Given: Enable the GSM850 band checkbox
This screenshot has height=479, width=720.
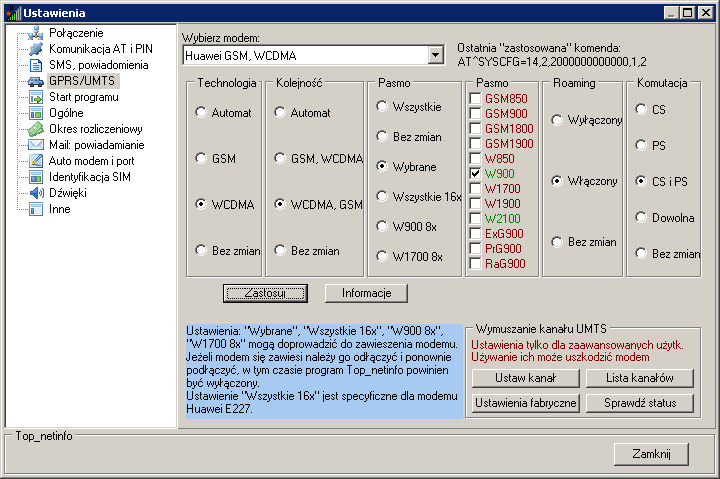Looking at the screenshot, I should click(x=476, y=99).
